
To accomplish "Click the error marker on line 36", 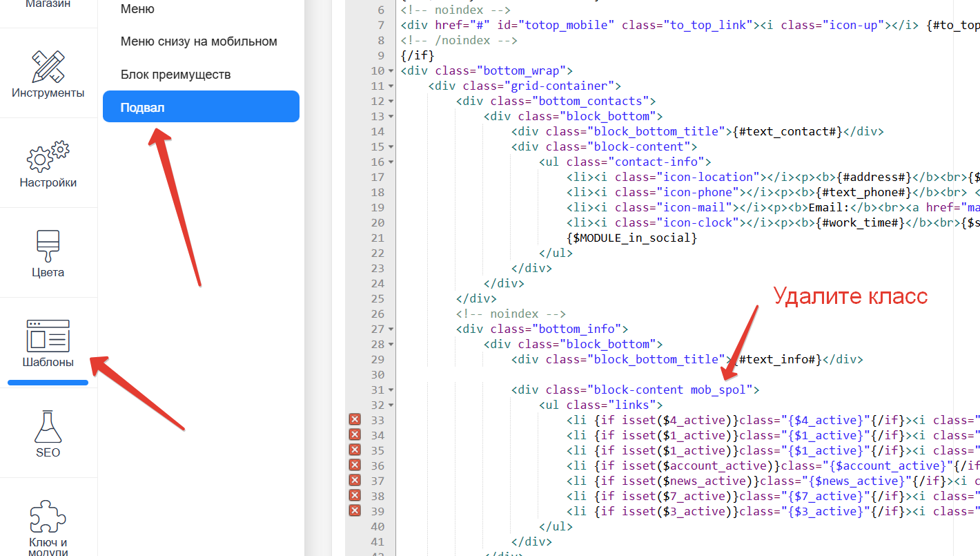I will [355, 466].
